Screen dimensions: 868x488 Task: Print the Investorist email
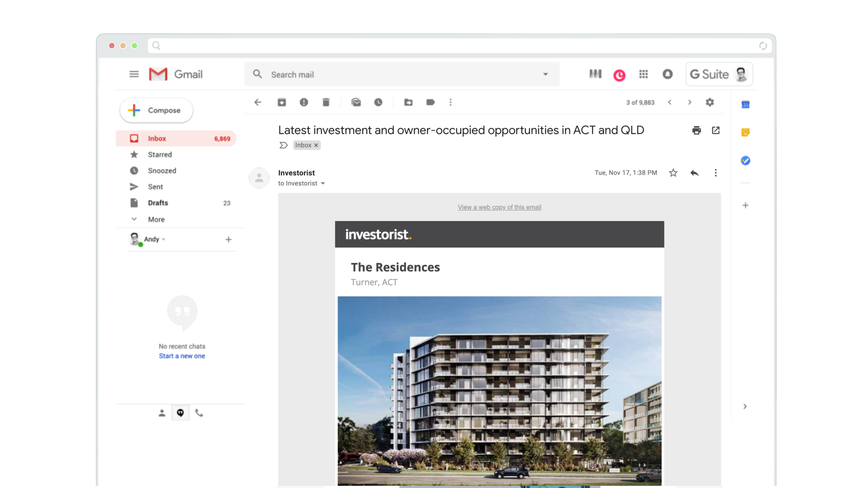(x=696, y=130)
